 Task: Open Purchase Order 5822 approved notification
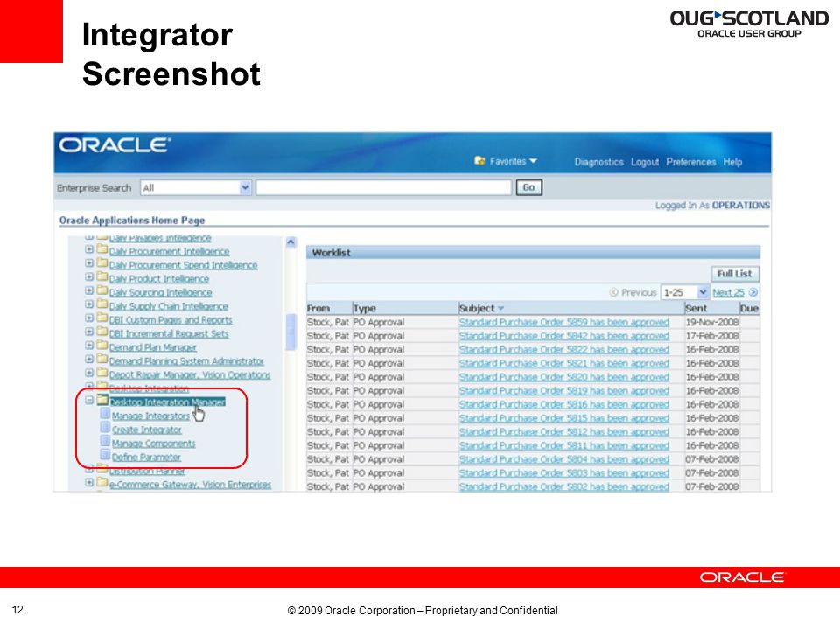[x=564, y=350]
